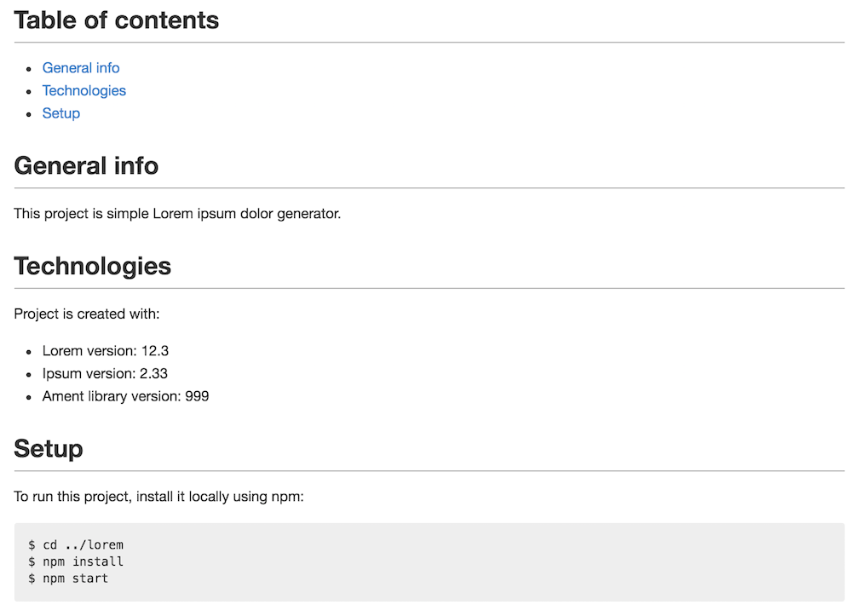Viewport: 852px width, 616px height.
Task: Click the divider line under Technologies heading
Action: click(x=429, y=289)
